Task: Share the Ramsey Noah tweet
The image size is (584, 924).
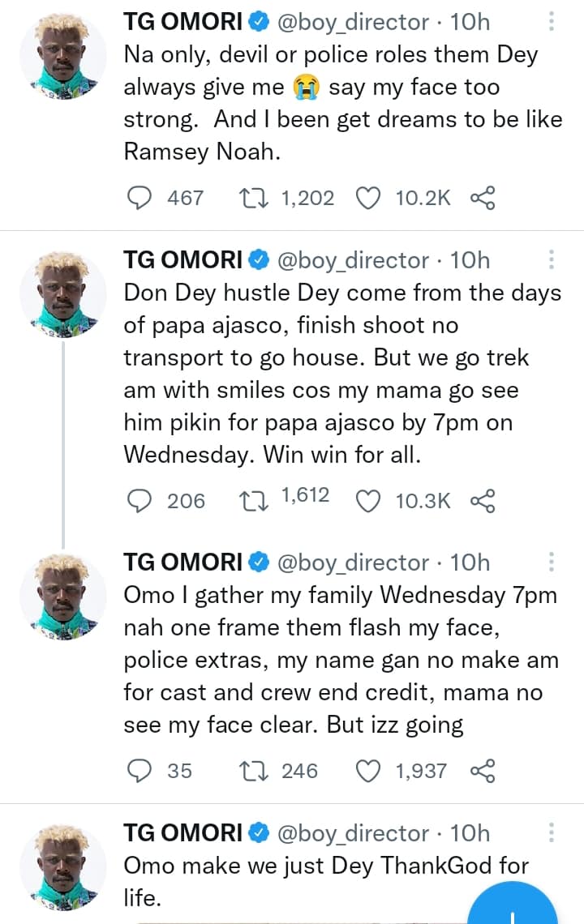Action: [483, 198]
